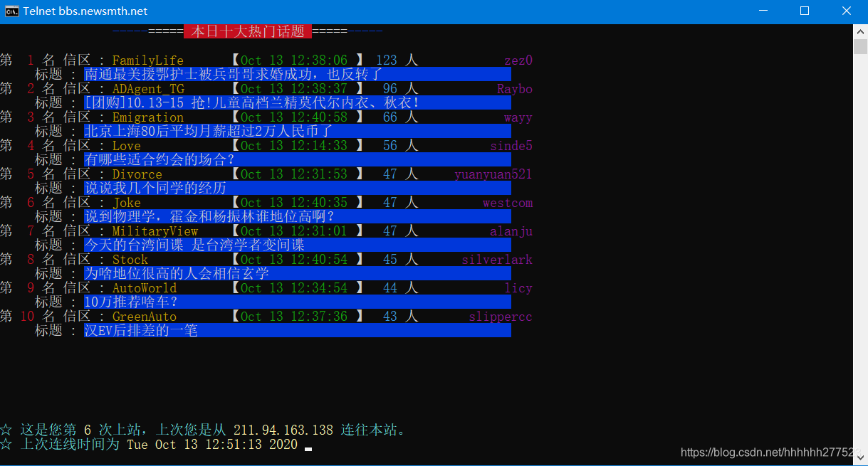The width and height of the screenshot is (868, 466).
Task: Click topic title 说说我几个同学的经历
Action: tap(155, 189)
